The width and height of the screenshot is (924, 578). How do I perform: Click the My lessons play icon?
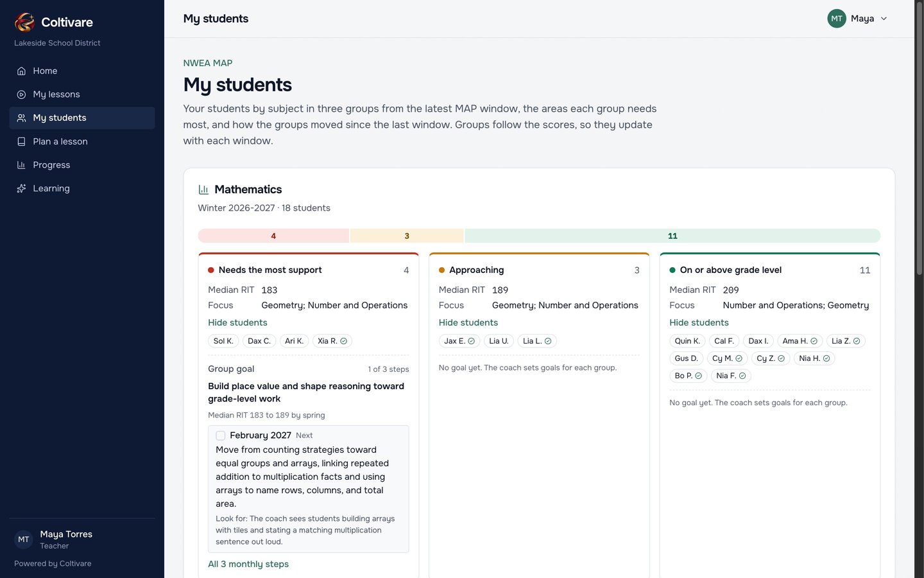click(x=21, y=94)
